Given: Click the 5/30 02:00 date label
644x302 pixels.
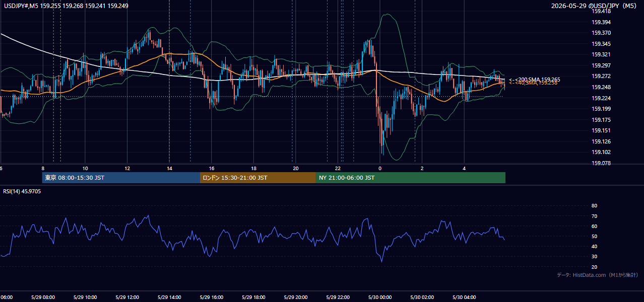Looking at the screenshot, I should [422, 297].
